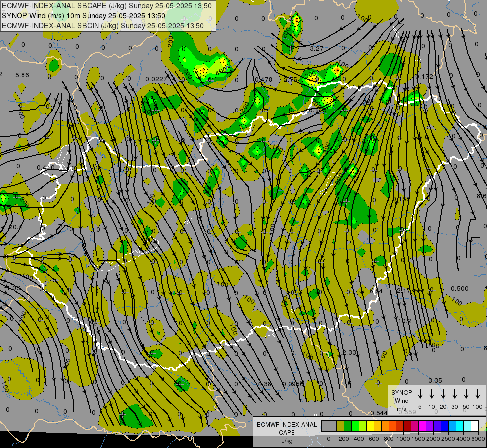Click the 2500 tick on CAPE scale

pyautogui.click(x=448, y=439)
